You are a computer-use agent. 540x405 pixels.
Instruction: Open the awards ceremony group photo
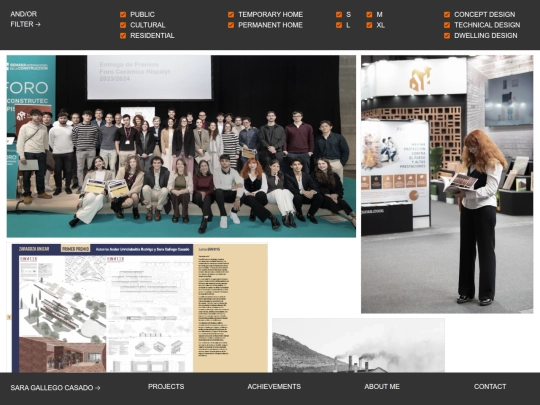[181, 146]
